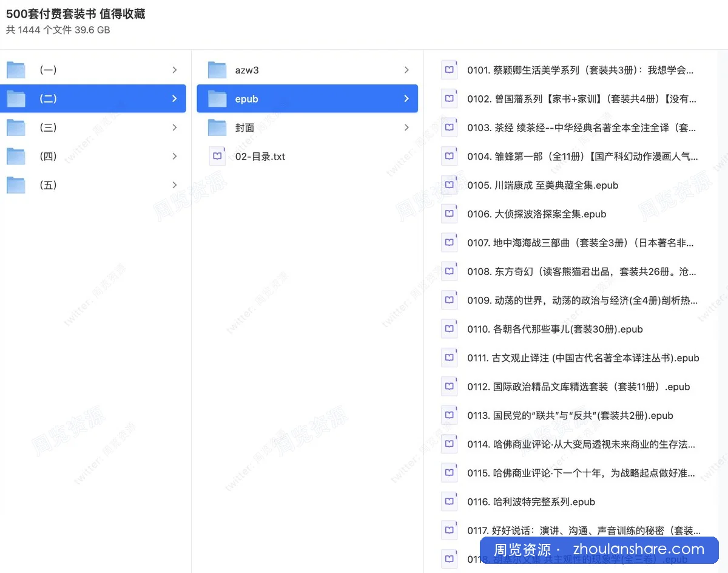Open 0105. 川端康成 至美典藏全集.epub
The image size is (728, 573).
click(x=543, y=185)
